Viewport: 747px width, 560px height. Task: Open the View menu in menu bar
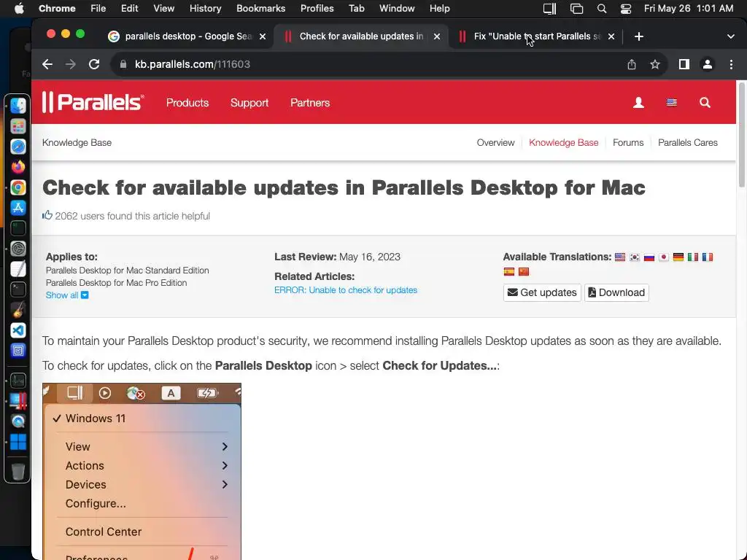pyautogui.click(x=164, y=9)
